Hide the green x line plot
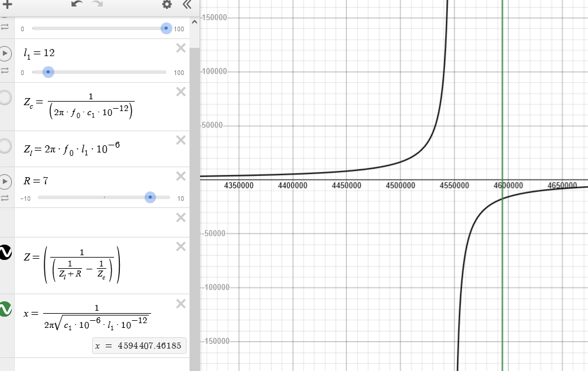The image size is (588, 371). pyautogui.click(x=5, y=309)
